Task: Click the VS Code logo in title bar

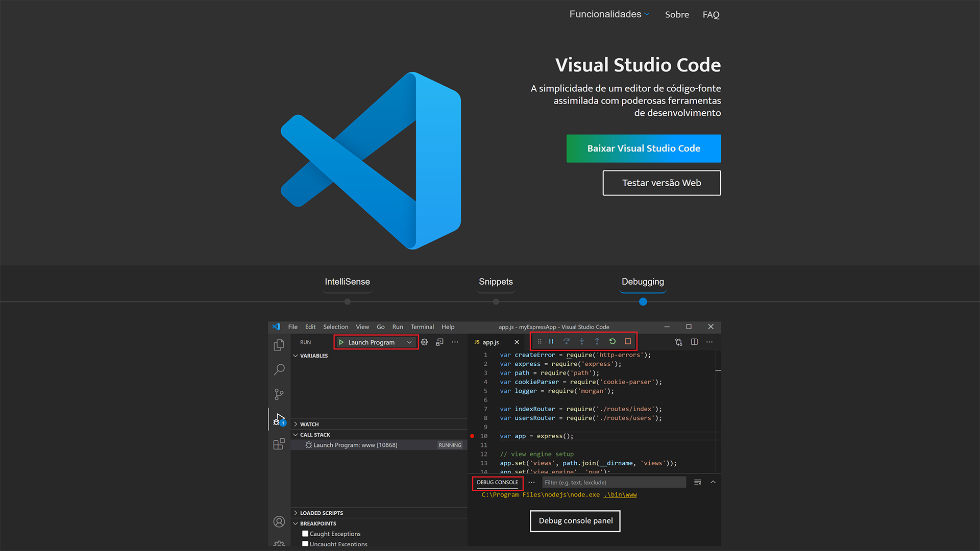Action: tap(276, 327)
